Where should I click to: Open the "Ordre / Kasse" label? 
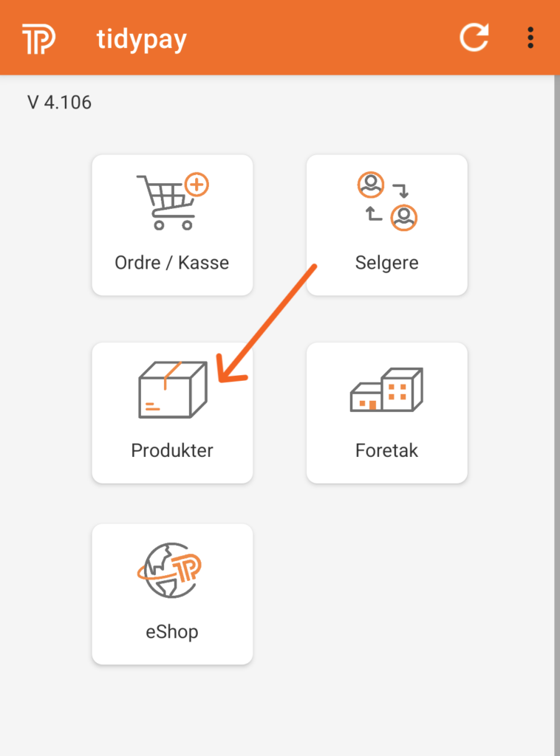(172, 262)
